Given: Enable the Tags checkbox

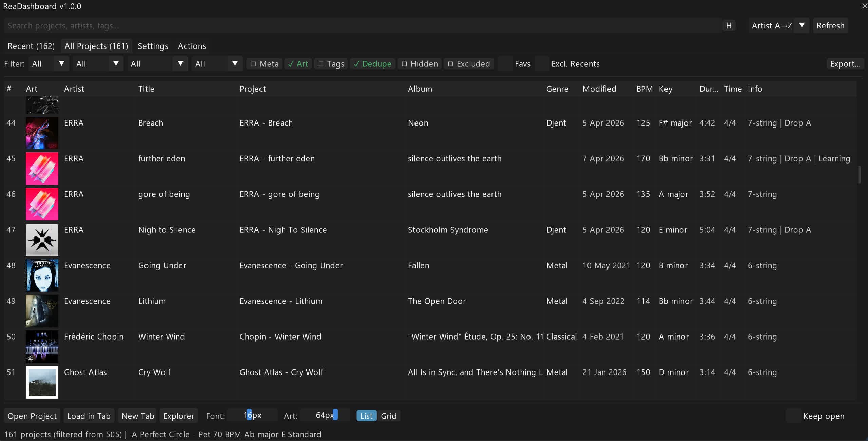Looking at the screenshot, I should (x=331, y=64).
